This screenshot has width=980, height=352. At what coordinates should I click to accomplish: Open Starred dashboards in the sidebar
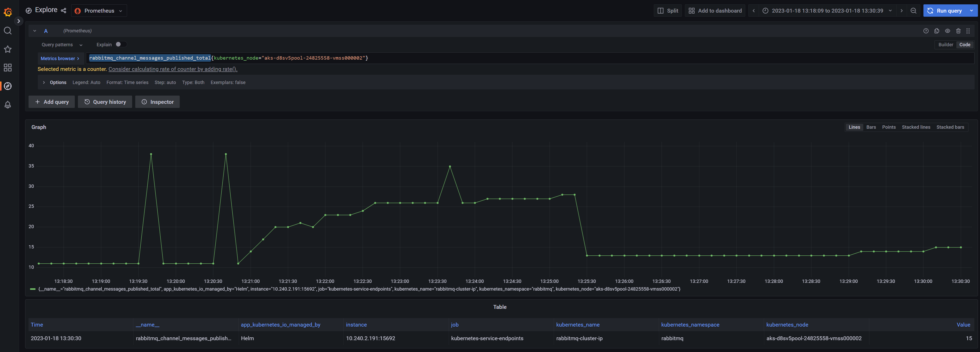[x=8, y=49]
